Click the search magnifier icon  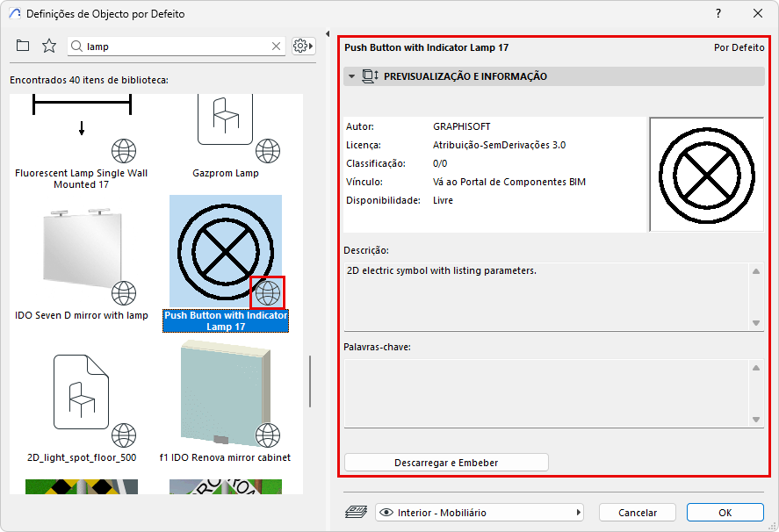tap(76, 47)
